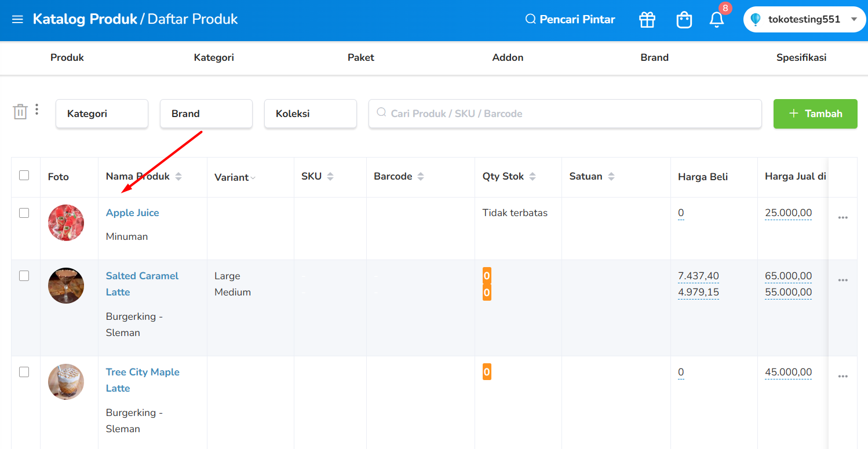Click the trash delete icon

coord(20,111)
